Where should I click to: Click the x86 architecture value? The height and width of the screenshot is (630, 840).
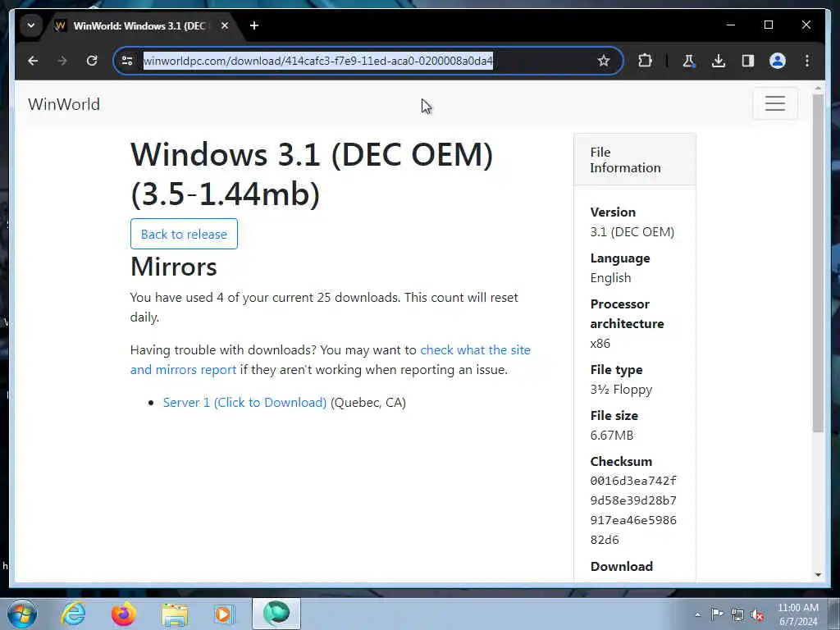pos(600,343)
